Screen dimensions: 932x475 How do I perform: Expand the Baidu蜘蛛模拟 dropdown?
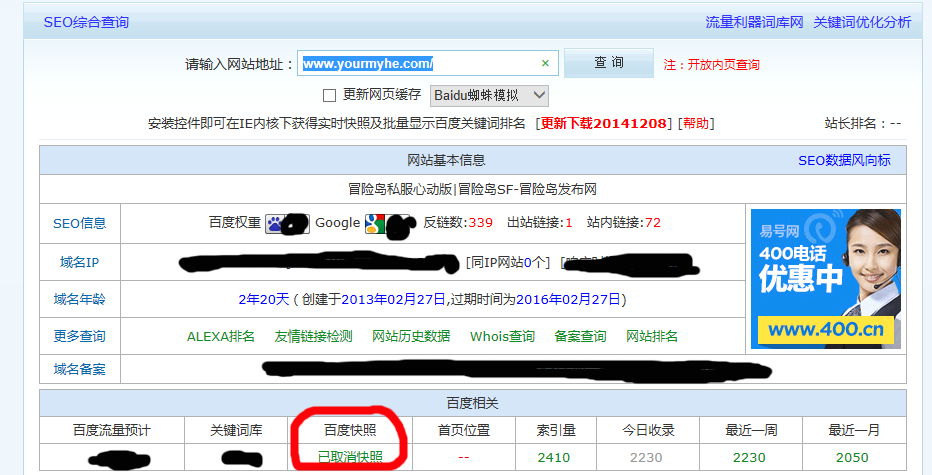[490, 95]
